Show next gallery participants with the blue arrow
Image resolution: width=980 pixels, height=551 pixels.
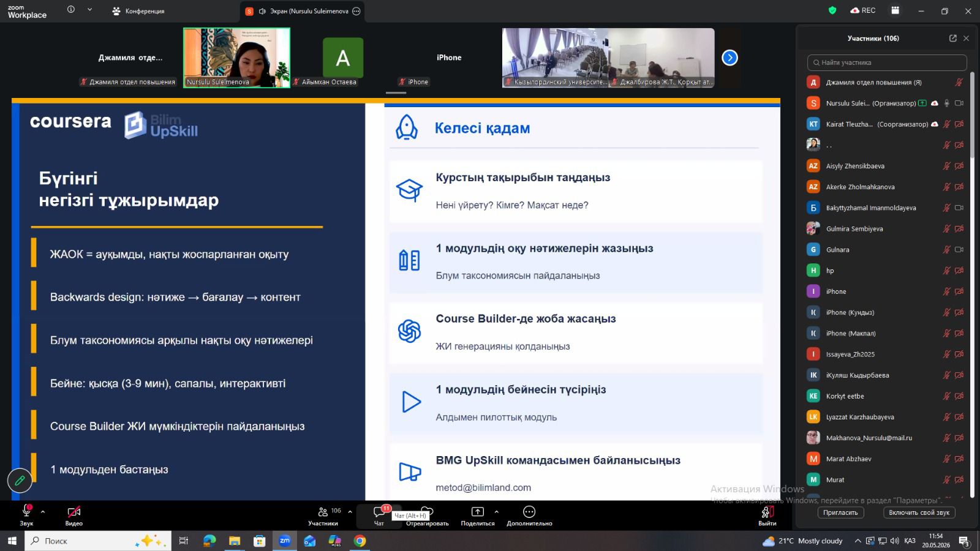click(729, 58)
